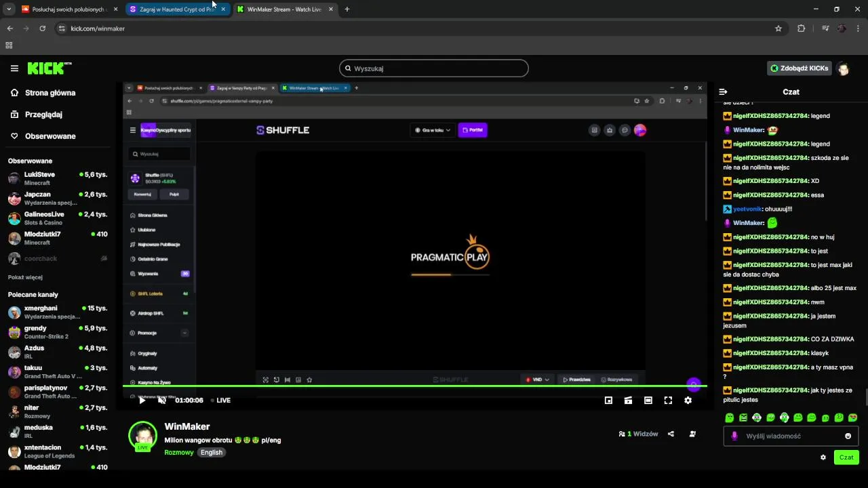Go to Strona główna
This screenshot has width=868, height=488.
click(x=43, y=93)
